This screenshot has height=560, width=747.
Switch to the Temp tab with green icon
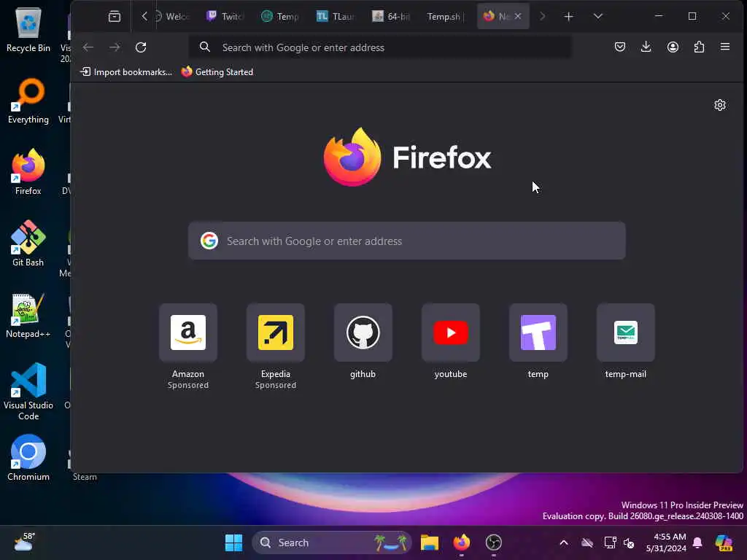pos(281,17)
